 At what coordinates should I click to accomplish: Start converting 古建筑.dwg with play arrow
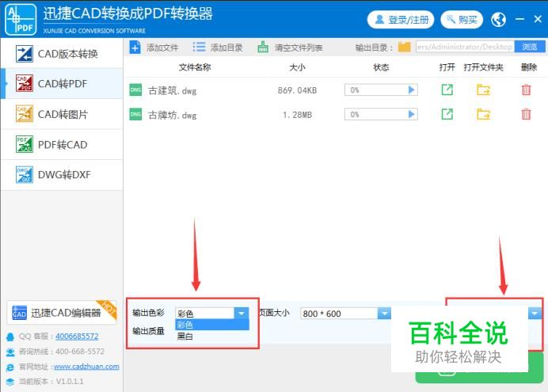coord(412,90)
